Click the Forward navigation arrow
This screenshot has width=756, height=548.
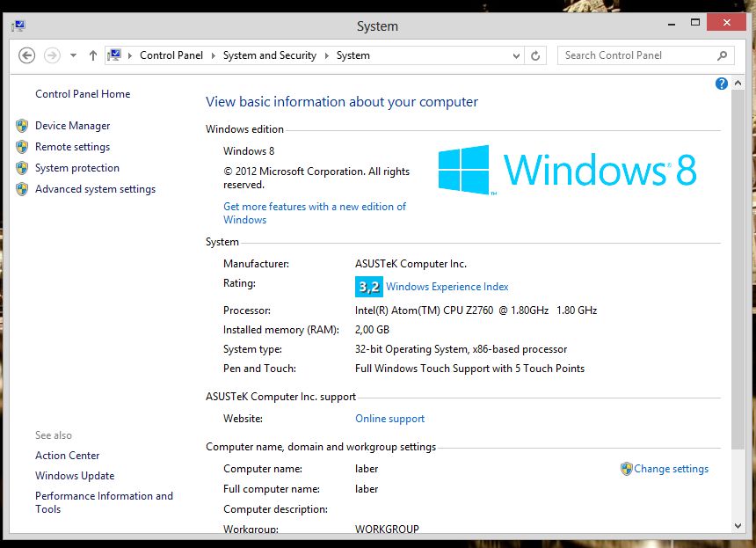(52, 55)
